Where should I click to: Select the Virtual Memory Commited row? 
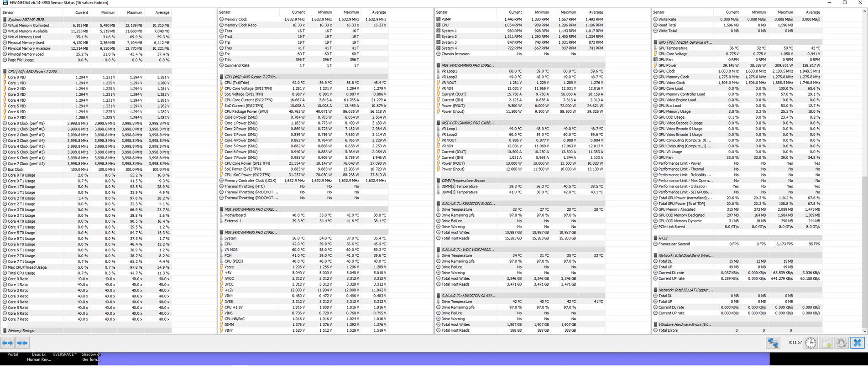[87, 26]
